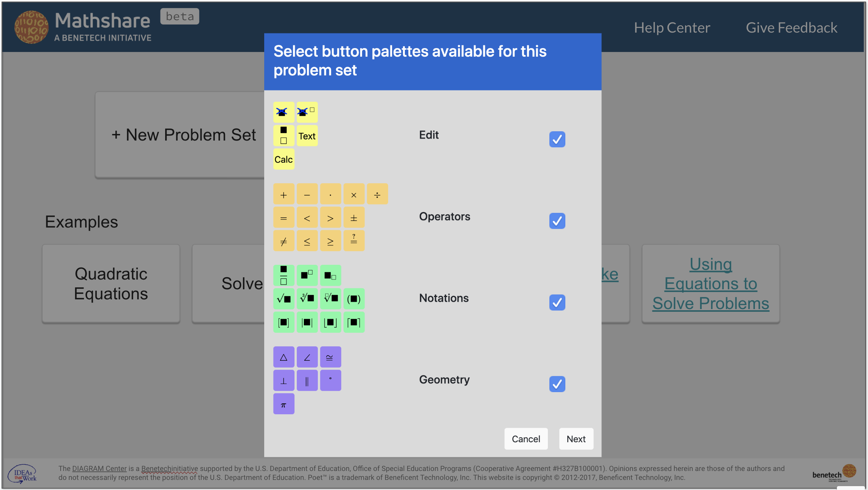Select the plus-minus operator button
Viewport: 868px width, 490px height.
click(x=354, y=217)
